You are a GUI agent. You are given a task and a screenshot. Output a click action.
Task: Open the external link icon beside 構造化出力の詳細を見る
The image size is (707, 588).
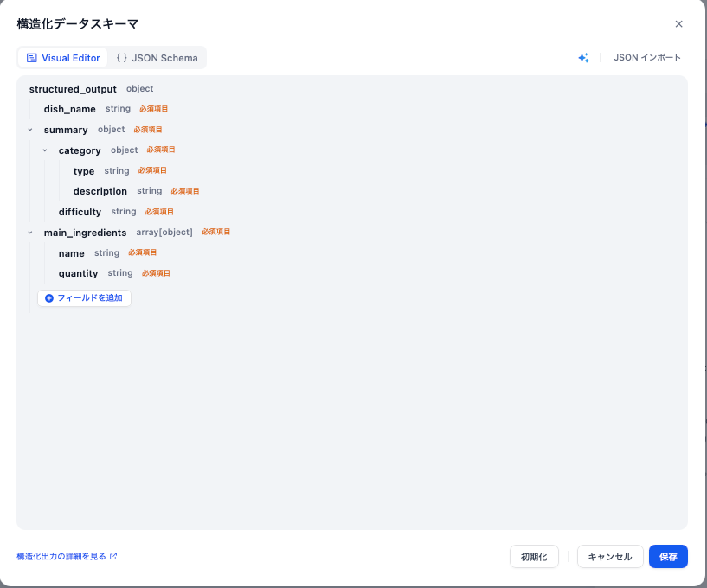point(113,556)
